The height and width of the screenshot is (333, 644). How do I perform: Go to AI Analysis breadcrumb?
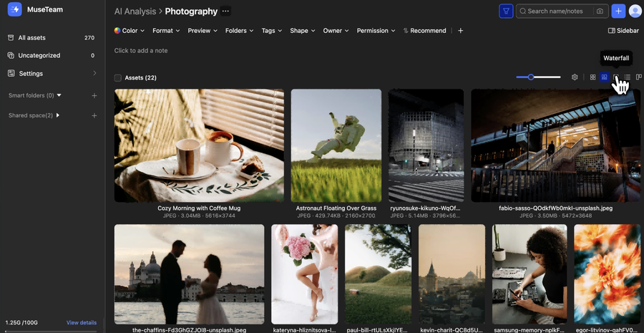coord(135,11)
